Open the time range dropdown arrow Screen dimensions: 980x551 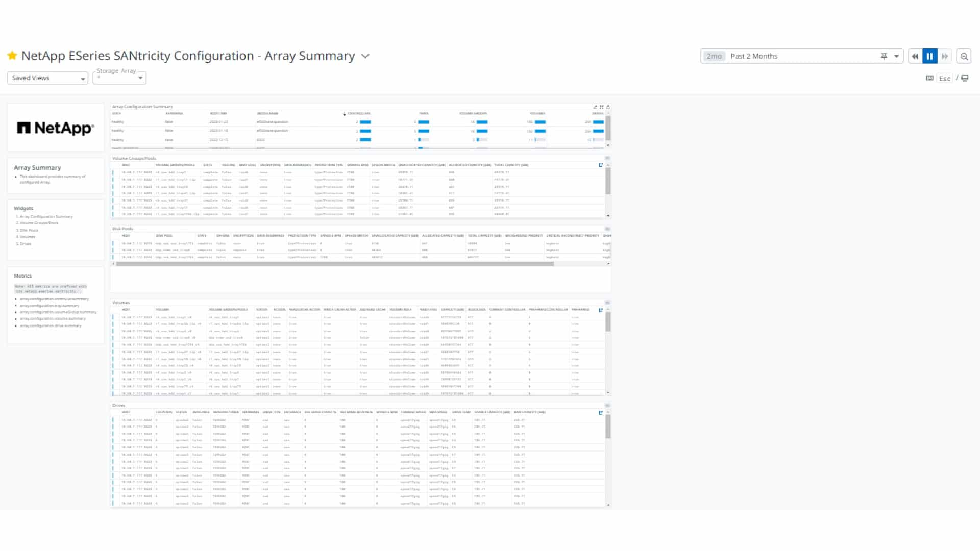tap(896, 56)
